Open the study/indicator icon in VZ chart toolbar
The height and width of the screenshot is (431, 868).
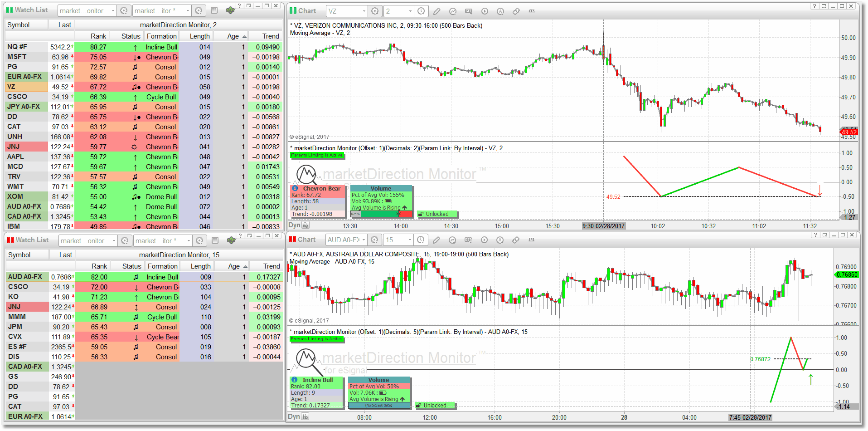tap(453, 11)
